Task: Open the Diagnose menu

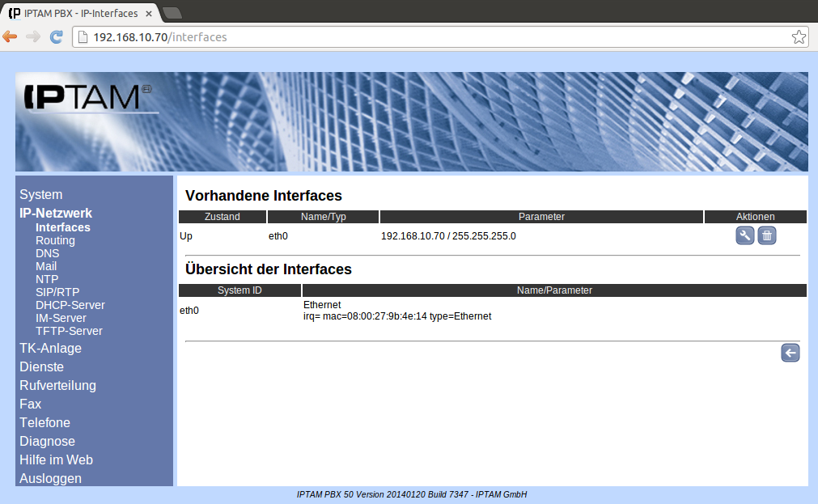Action: click(47, 441)
